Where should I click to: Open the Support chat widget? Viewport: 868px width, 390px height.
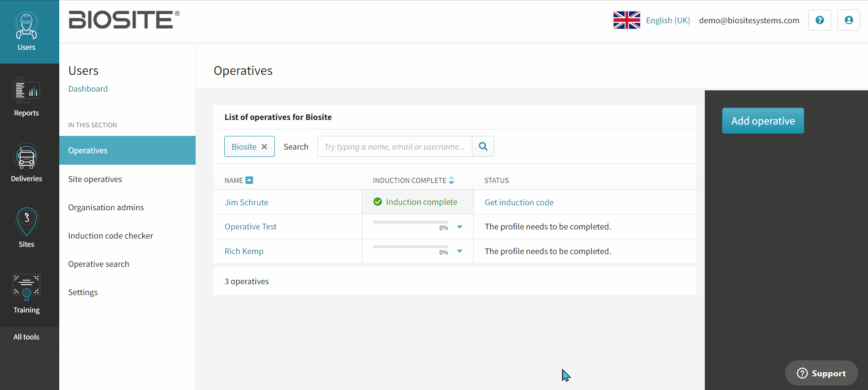[x=821, y=373]
